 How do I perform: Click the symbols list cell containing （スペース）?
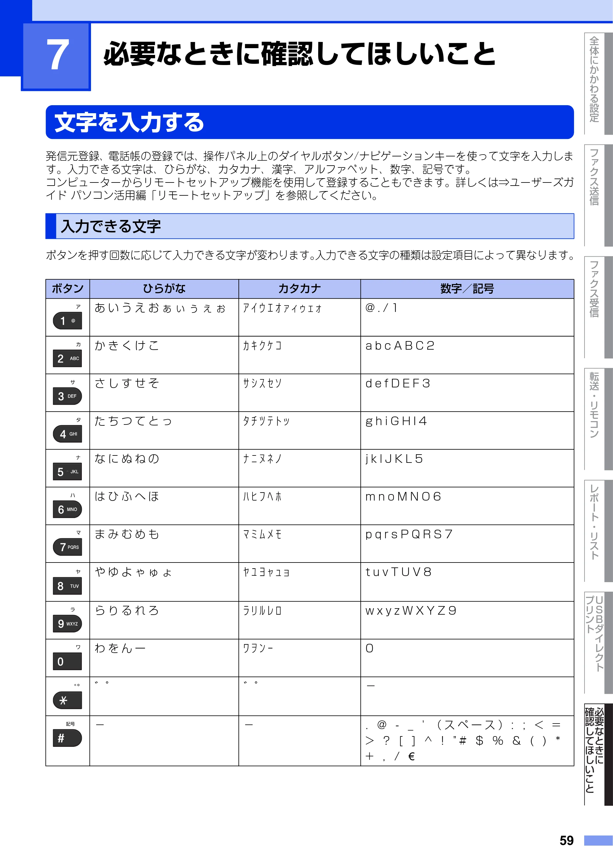tap(467, 741)
